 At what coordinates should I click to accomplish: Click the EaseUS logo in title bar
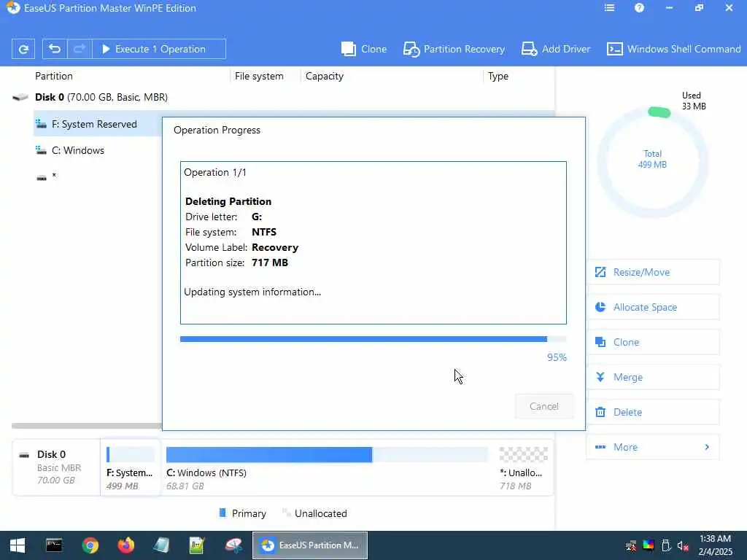click(x=13, y=7)
